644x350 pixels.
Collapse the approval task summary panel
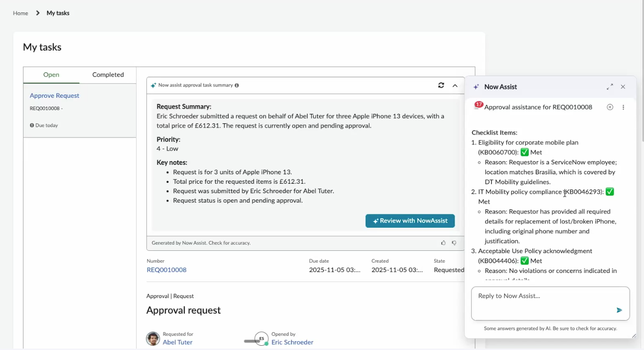click(x=455, y=85)
